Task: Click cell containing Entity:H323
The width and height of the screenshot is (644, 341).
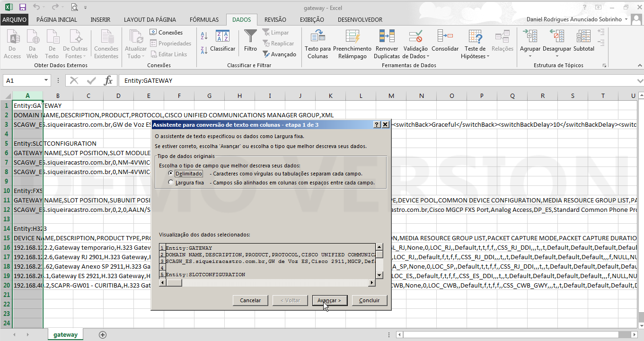Action: click(28, 228)
